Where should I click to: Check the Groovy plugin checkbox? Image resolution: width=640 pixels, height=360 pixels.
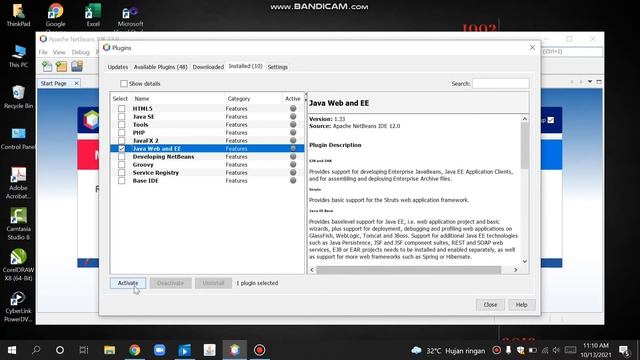[122, 164]
